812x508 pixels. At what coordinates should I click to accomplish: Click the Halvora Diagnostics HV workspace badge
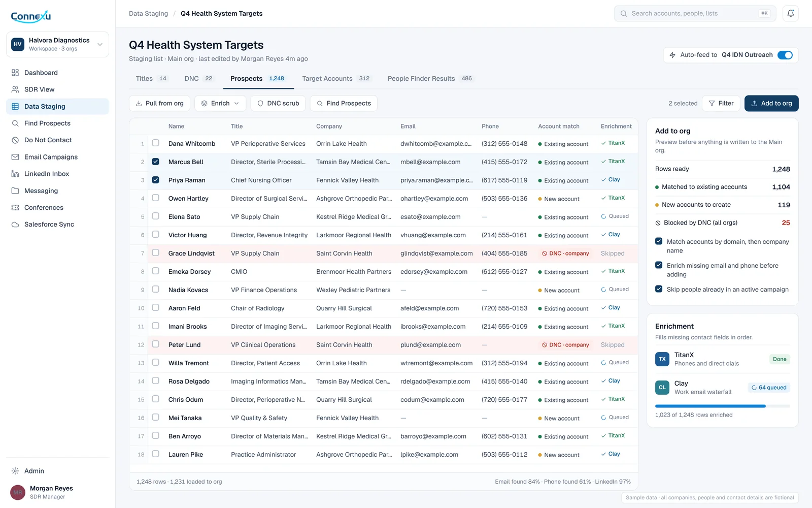pos(18,44)
